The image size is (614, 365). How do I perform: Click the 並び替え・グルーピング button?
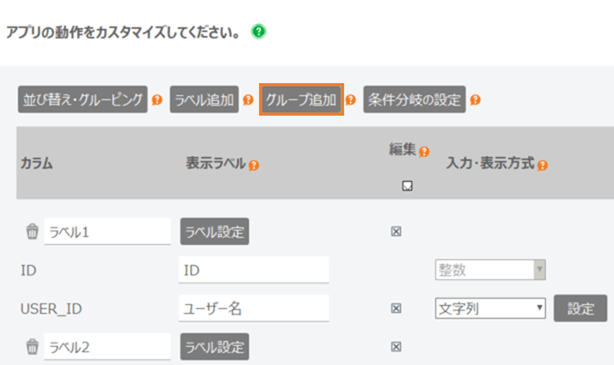[x=83, y=99]
